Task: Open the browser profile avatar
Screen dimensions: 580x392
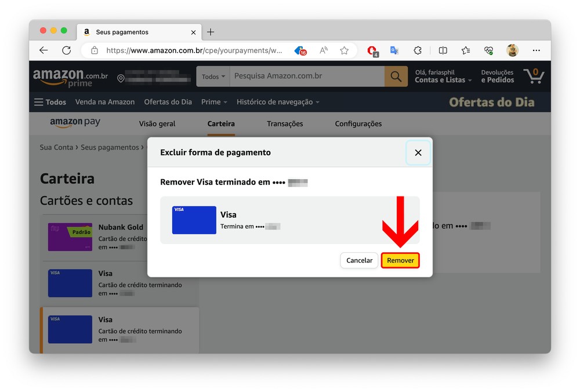Action: pos(512,50)
